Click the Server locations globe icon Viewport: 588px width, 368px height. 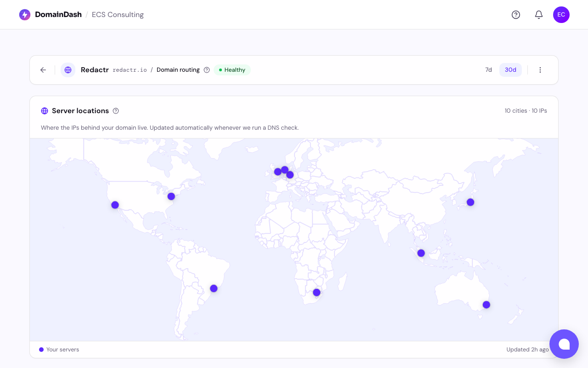tap(45, 111)
